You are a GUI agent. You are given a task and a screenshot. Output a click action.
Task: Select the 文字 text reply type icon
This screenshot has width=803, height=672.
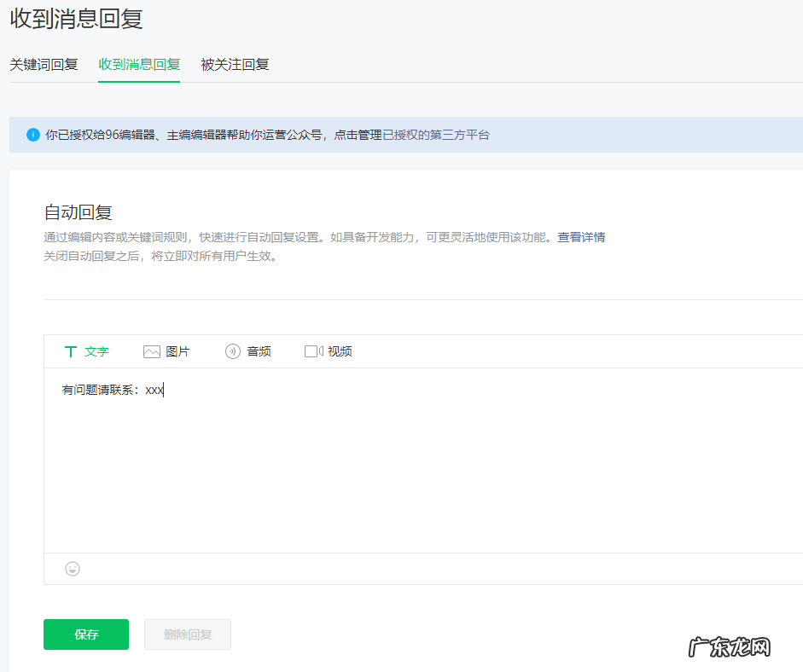pos(85,350)
